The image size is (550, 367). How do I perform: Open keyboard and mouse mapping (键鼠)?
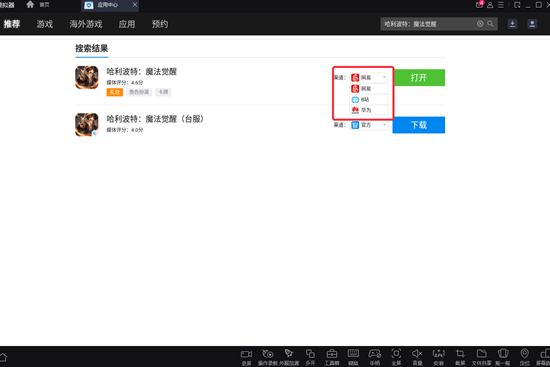[x=353, y=357]
